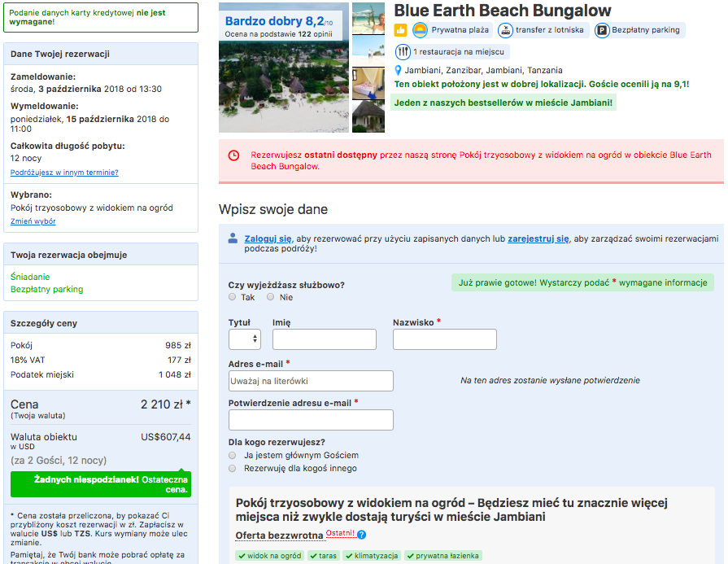Click the restaurant fork and knife icon
Image resolution: width=728 pixels, height=564 pixels.
[403, 51]
